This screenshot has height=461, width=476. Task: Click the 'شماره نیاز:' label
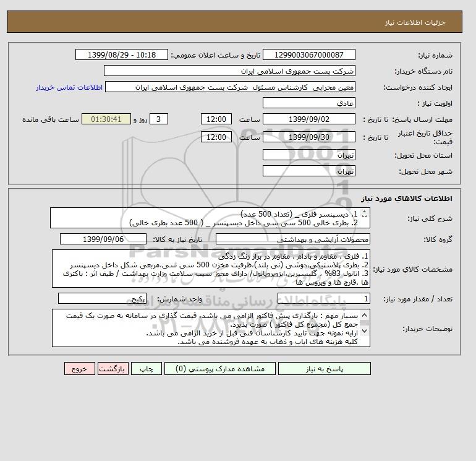click(x=435, y=55)
